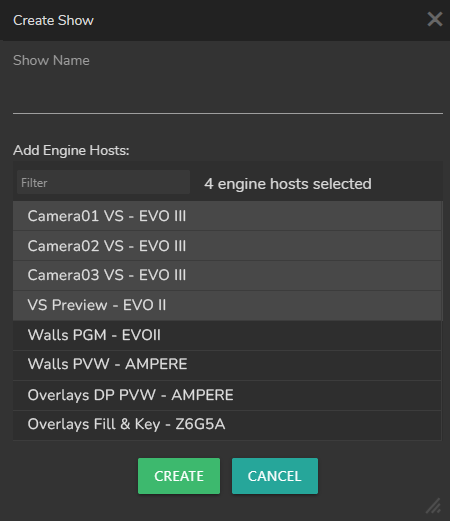Viewport: 450px width, 521px height.
Task: Deselect VS Preview - EVO II host
Action: [227, 305]
